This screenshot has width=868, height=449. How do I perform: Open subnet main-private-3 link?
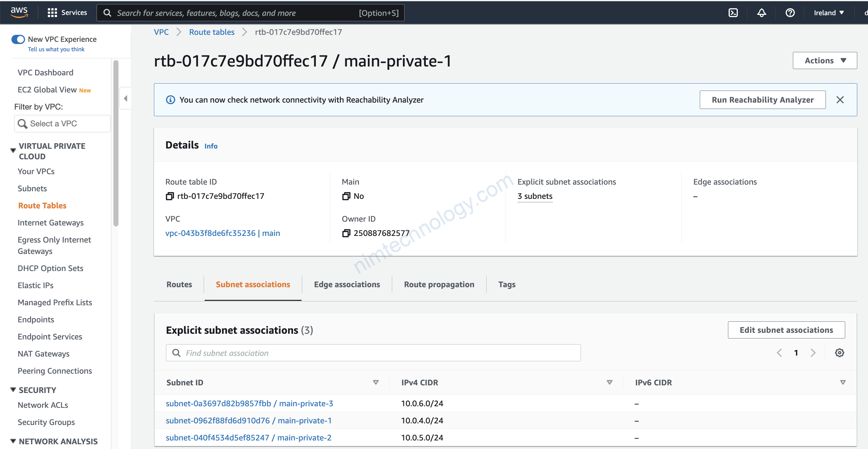click(x=249, y=403)
